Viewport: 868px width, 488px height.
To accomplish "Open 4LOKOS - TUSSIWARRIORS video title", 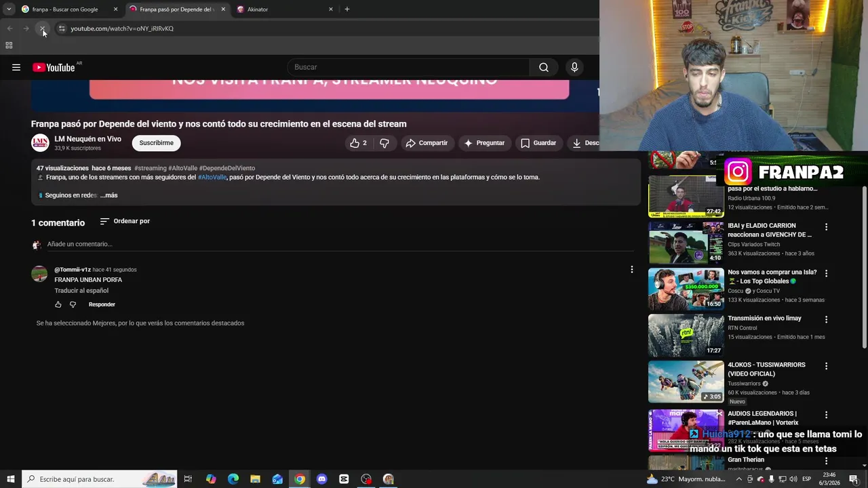I will pyautogui.click(x=766, y=369).
